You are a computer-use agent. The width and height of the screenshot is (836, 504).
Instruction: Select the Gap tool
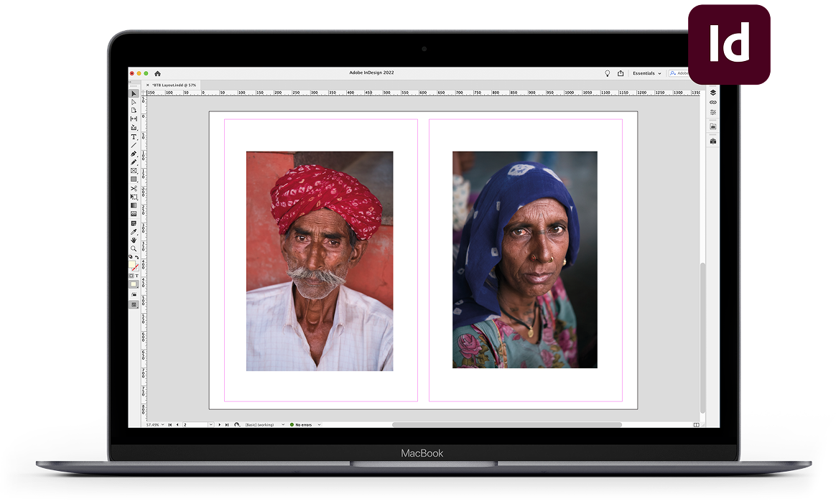pyautogui.click(x=134, y=118)
